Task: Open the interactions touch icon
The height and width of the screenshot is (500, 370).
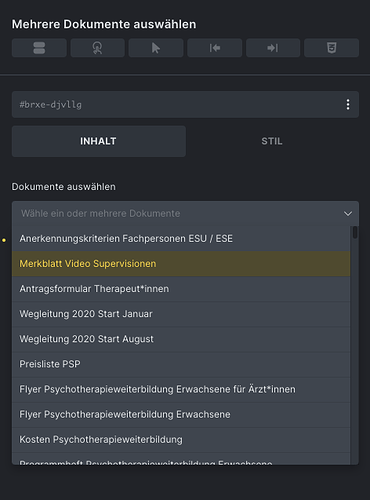Action: (x=97, y=48)
